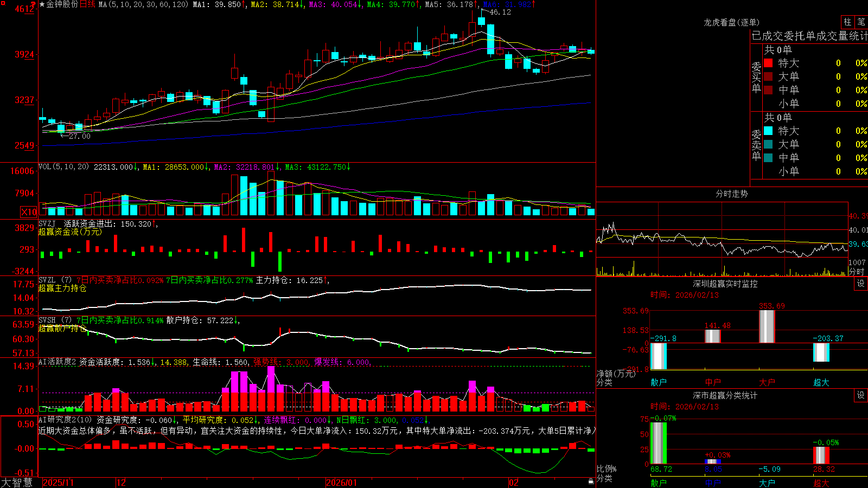Click the SVSH (7) indicator name
Image resolution: width=868 pixels, height=488 pixels.
(x=55, y=320)
